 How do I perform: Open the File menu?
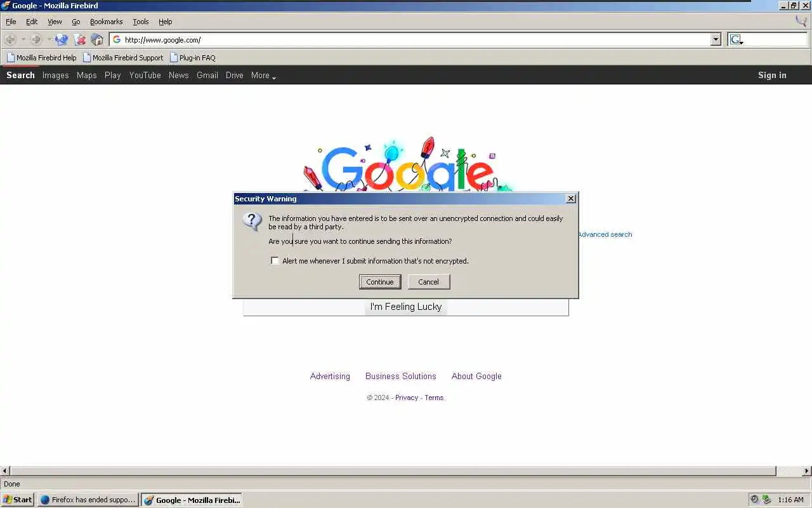(x=11, y=22)
